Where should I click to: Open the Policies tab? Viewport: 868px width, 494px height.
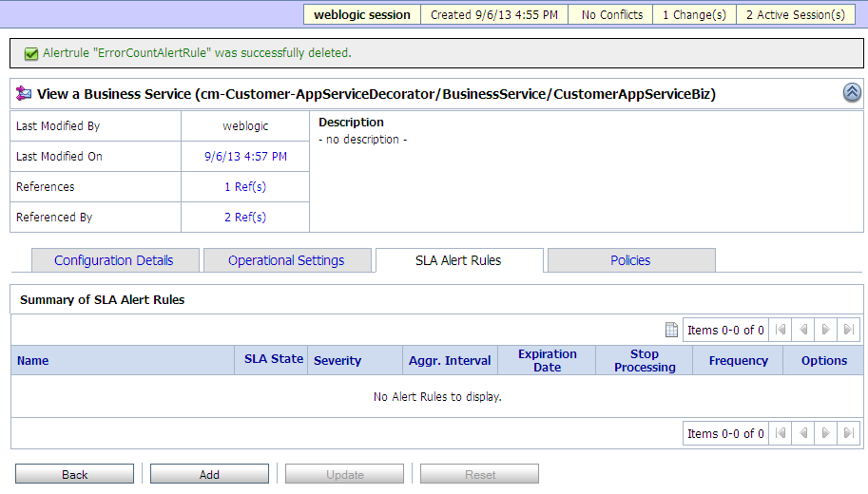pyautogui.click(x=631, y=260)
